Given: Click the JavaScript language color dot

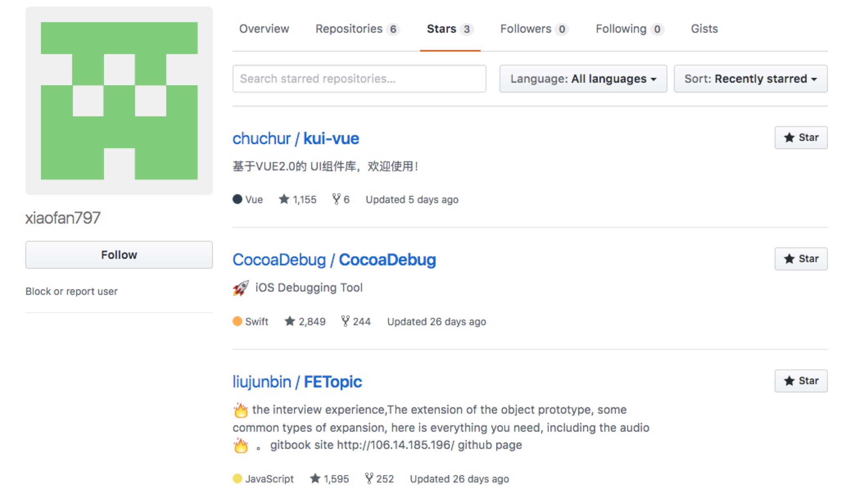Looking at the screenshot, I should pyautogui.click(x=237, y=478).
